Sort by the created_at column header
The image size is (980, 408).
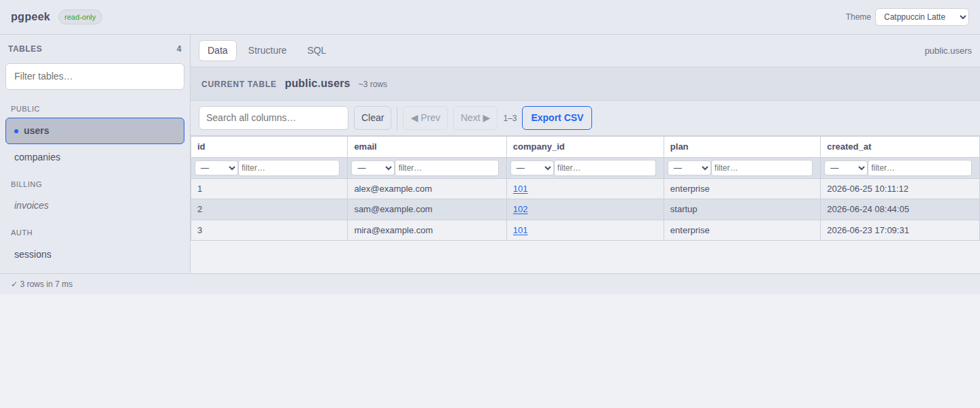(900, 147)
